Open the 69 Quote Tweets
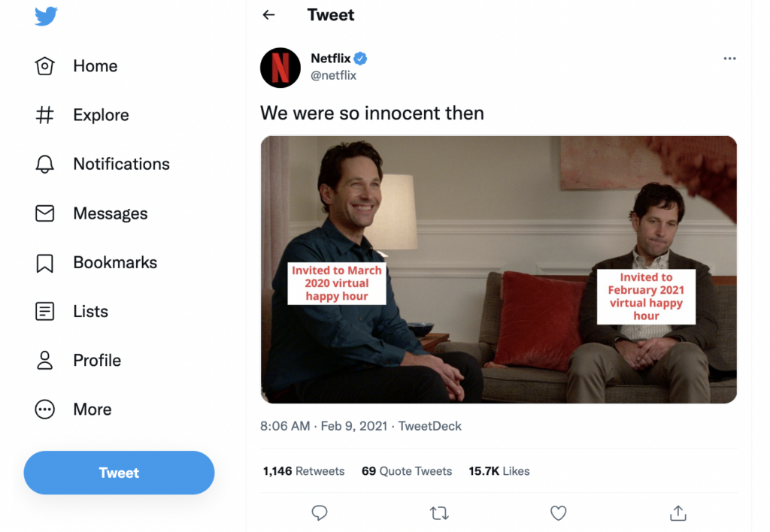The height and width of the screenshot is (532, 770). (406, 471)
